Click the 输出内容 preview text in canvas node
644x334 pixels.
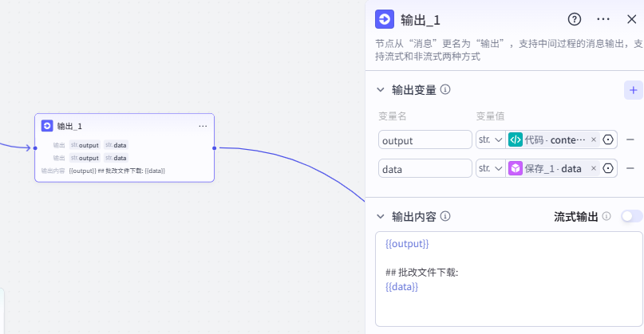coord(117,171)
